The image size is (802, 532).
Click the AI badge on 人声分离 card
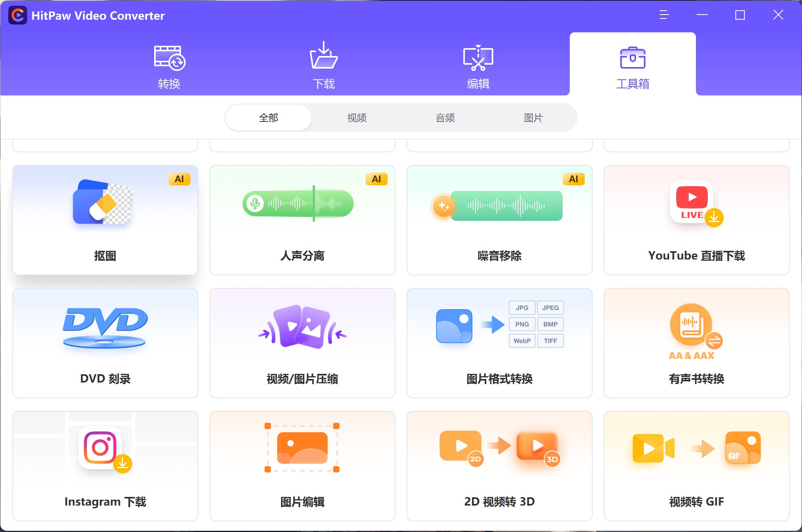(377, 179)
